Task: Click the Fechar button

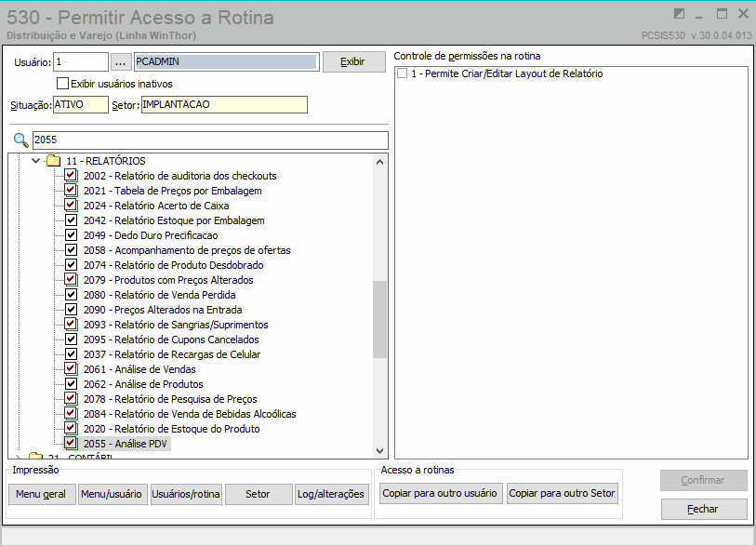Action: point(703,509)
